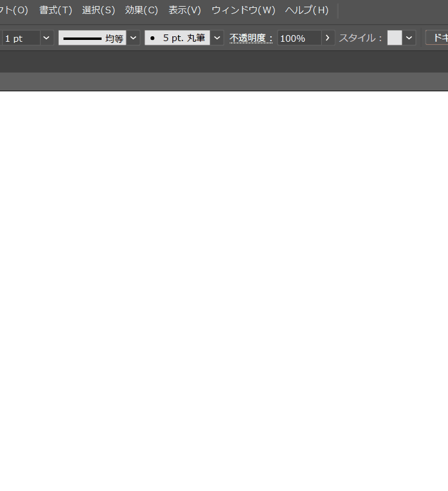
Task: Click the opacity field showing 100%
Action: click(299, 38)
